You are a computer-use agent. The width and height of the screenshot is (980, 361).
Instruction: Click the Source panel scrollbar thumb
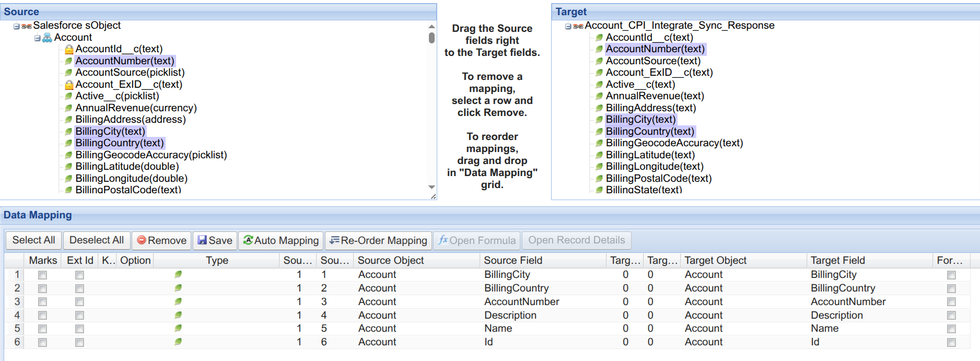pos(431,38)
